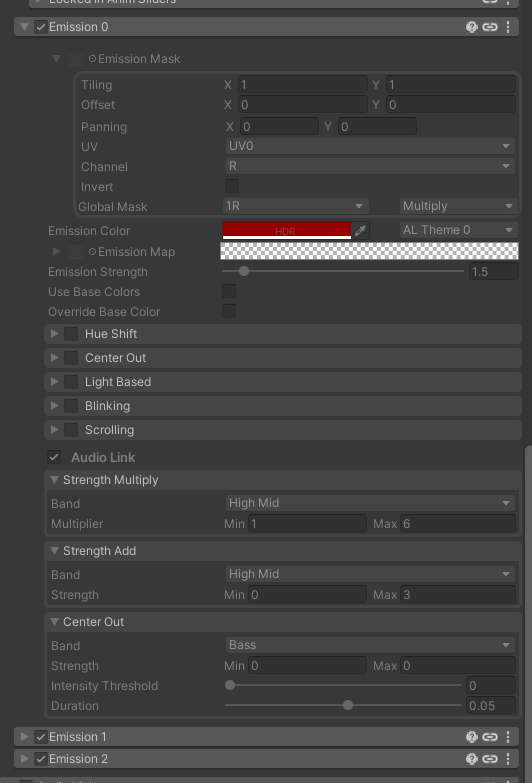The height and width of the screenshot is (783, 532).
Task: Expand the Scrolling section arrow
Action: (54, 429)
